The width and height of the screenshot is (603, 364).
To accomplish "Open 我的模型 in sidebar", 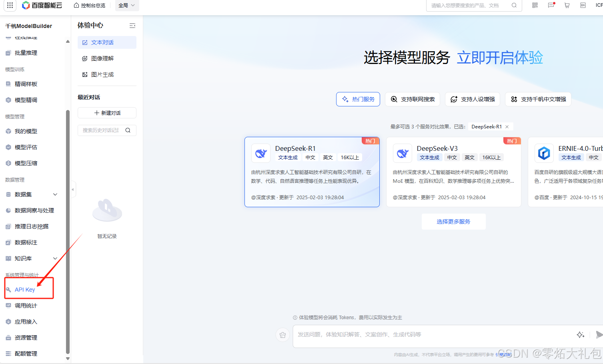I will (x=26, y=131).
